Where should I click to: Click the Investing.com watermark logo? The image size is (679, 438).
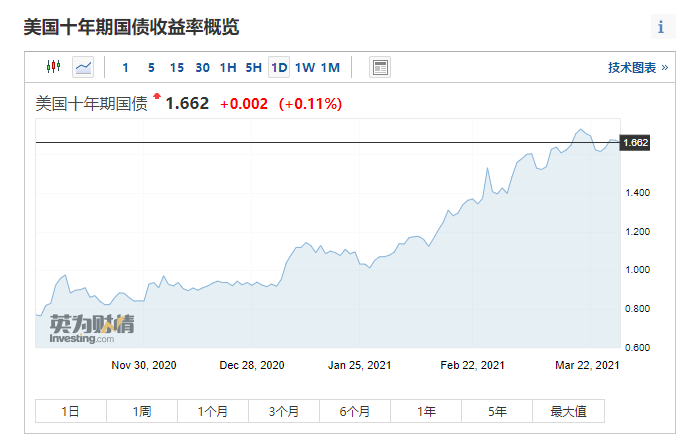click(92, 329)
